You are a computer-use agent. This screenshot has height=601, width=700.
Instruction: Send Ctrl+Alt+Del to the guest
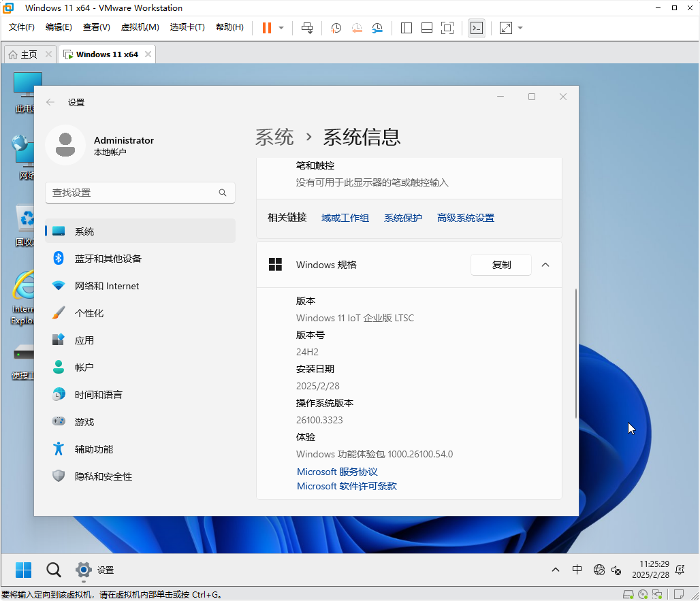click(307, 28)
